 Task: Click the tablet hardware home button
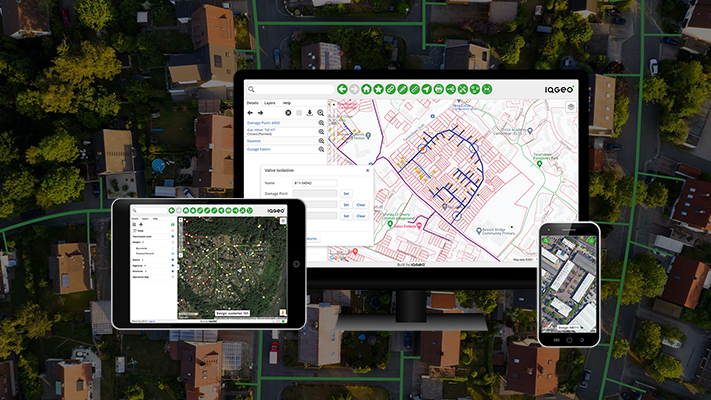[x=296, y=264]
